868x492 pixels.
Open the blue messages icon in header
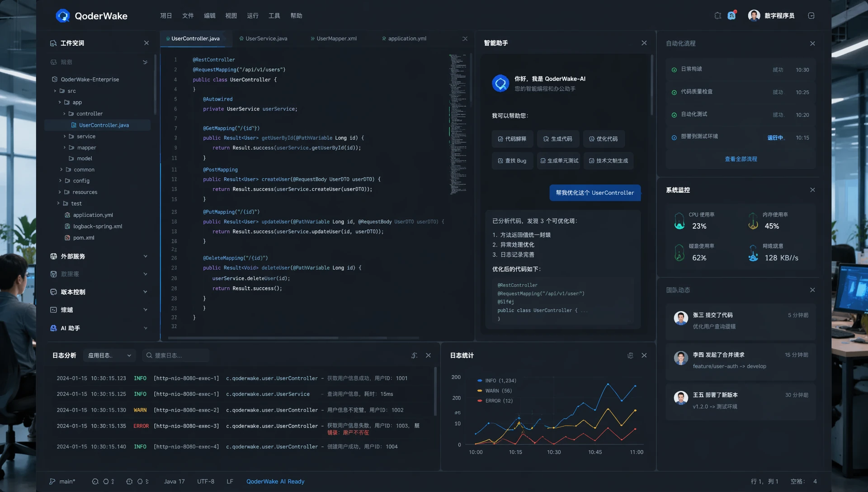pos(731,16)
